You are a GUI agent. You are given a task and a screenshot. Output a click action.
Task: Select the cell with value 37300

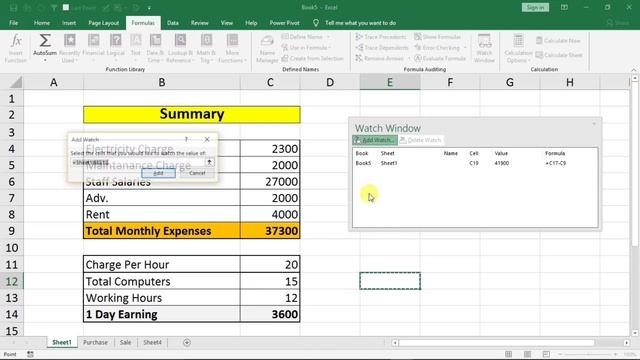(x=270, y=231)
